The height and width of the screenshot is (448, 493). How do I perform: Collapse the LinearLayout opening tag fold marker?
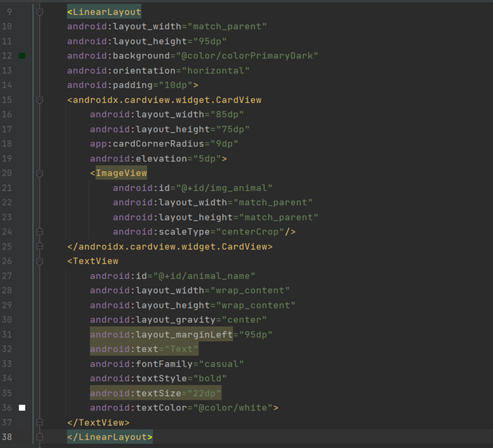coord(40,12)
